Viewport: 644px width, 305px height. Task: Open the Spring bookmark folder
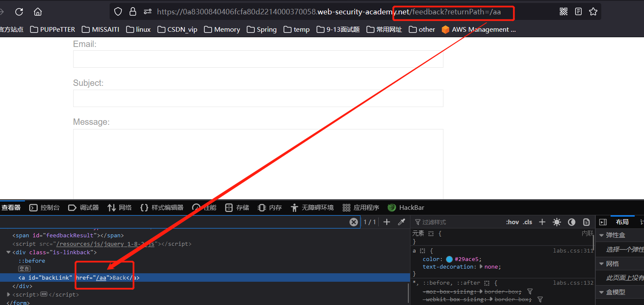coord(261,30)
